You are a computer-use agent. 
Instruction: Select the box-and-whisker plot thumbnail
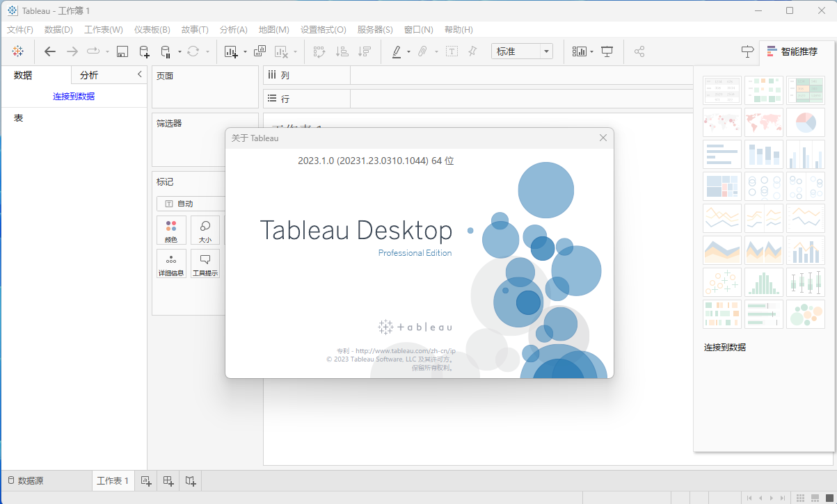806,282
